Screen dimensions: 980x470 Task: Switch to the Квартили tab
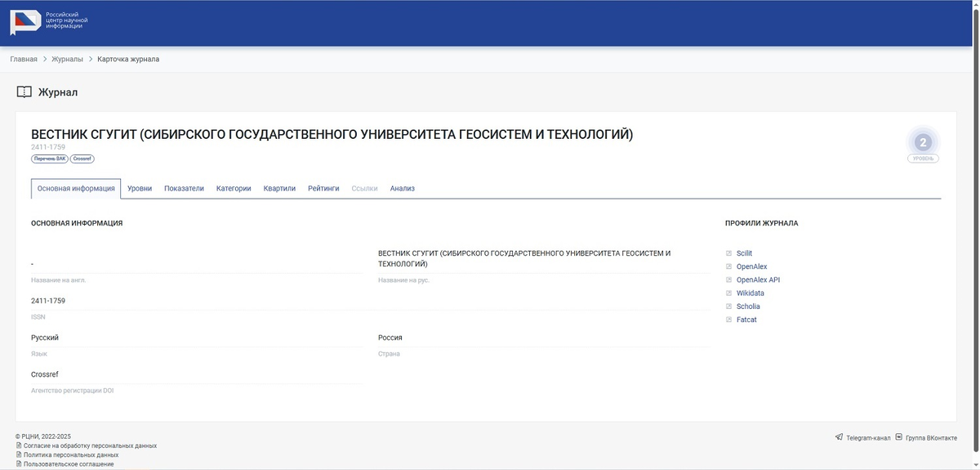279,188
